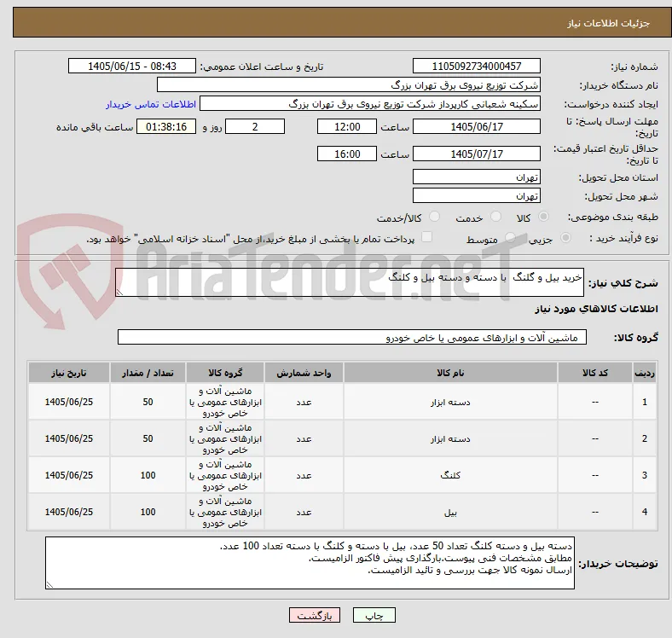672x638 pixels.
Task: Select the کالا/خدمت radio button
Action: point(435,217)
